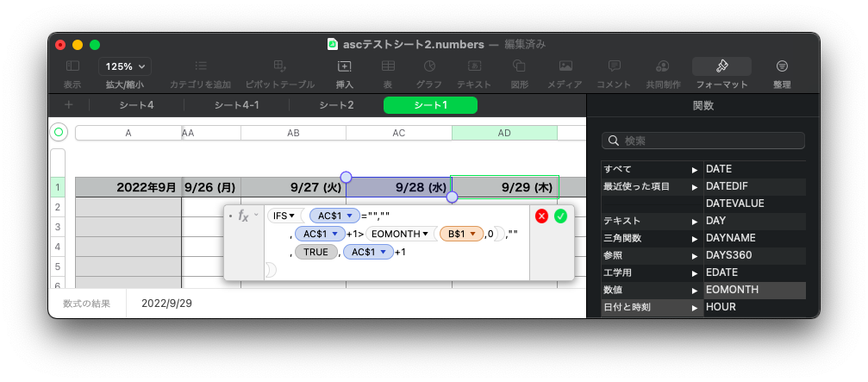Select 参照 function category

pos(653,255)
